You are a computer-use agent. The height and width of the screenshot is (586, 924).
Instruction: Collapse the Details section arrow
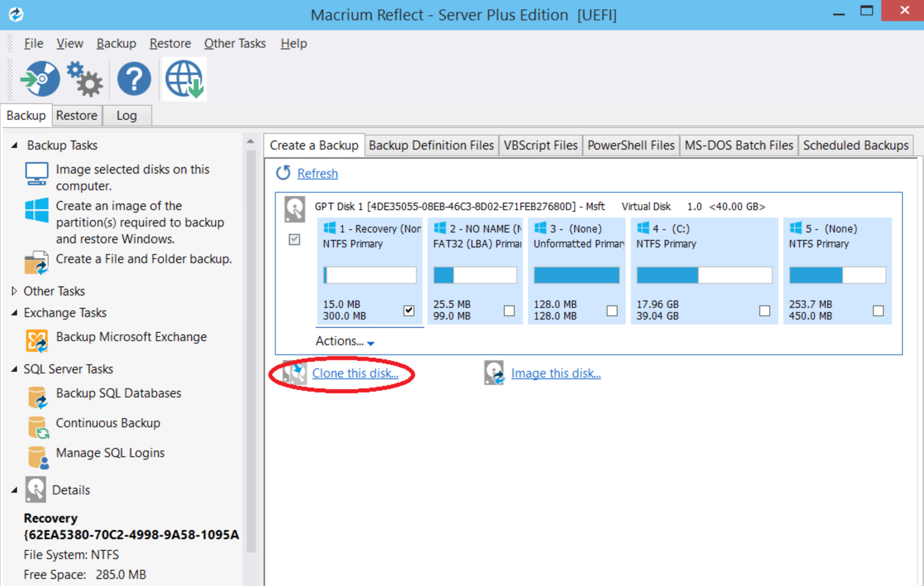click(x=15, y=490)
